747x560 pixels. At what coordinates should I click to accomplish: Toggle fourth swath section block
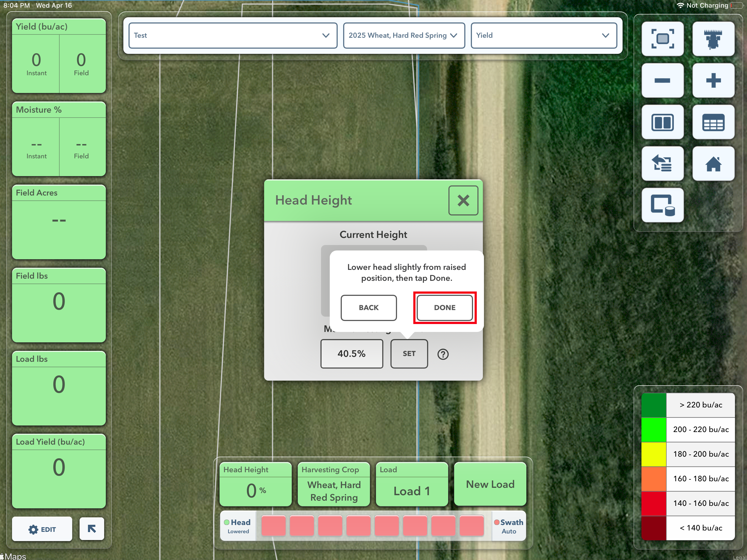click(x=358, y=526)
